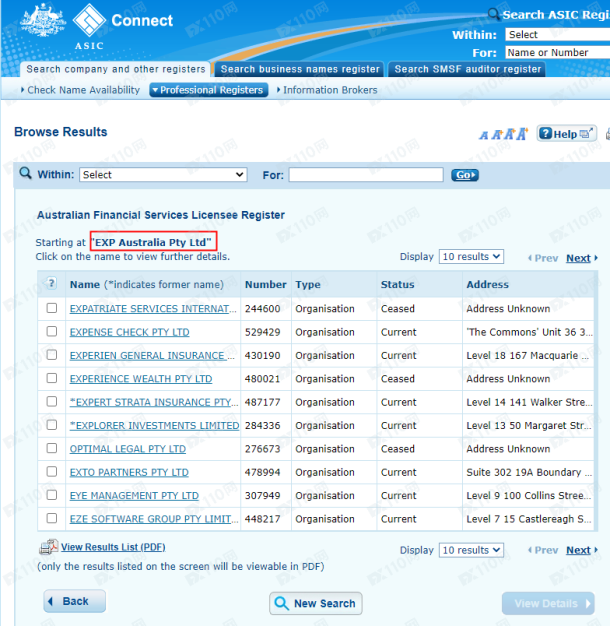Screen dimensions: 610x626
Task: Tick checkbox for EXPLORER INVESTMENTS LIMITED
Action: pyautogui.click(x=51, y=425)
